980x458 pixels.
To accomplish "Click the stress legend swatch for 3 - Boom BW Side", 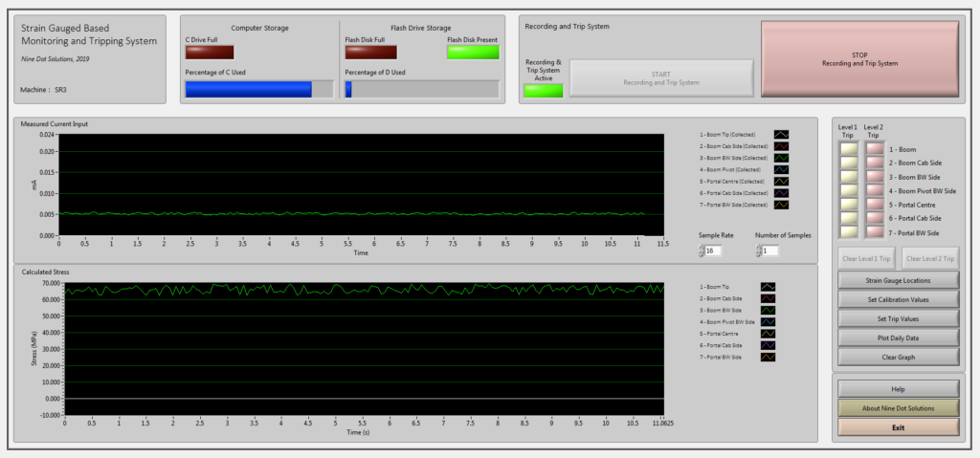I will (768, 310).
